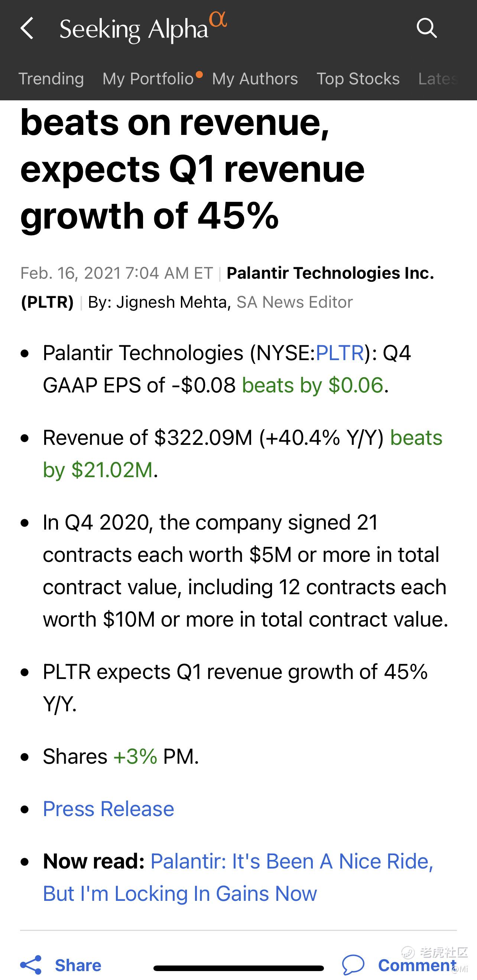Tap Palantir Technologies Inc. company name
The height and width of the screenshot is (980, 477).
[330, 273]
